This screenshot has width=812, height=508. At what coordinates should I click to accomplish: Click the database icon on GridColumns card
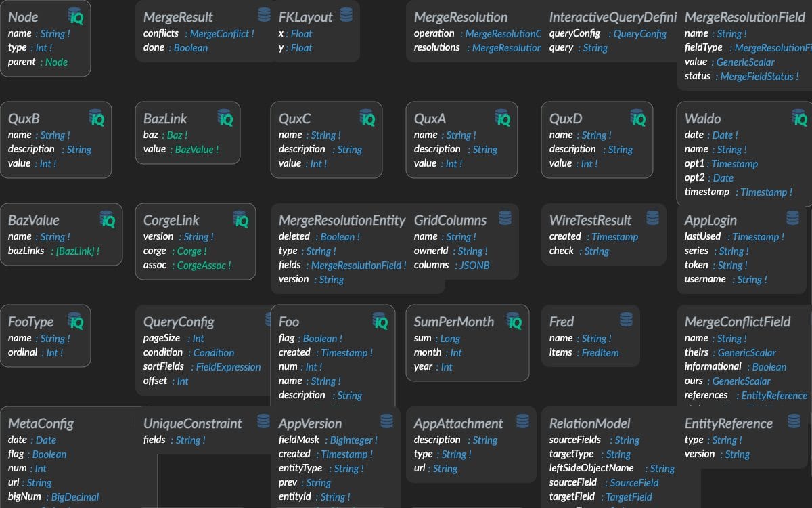504,217
